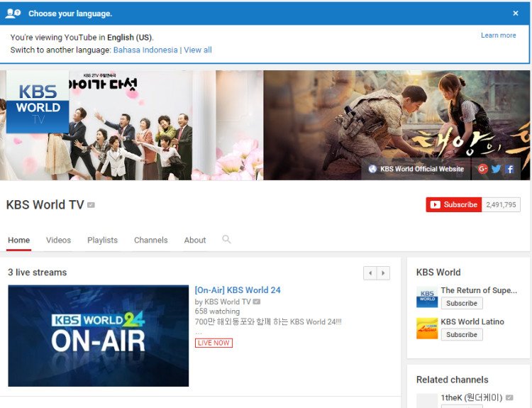Click the English (US) language text

130,38
